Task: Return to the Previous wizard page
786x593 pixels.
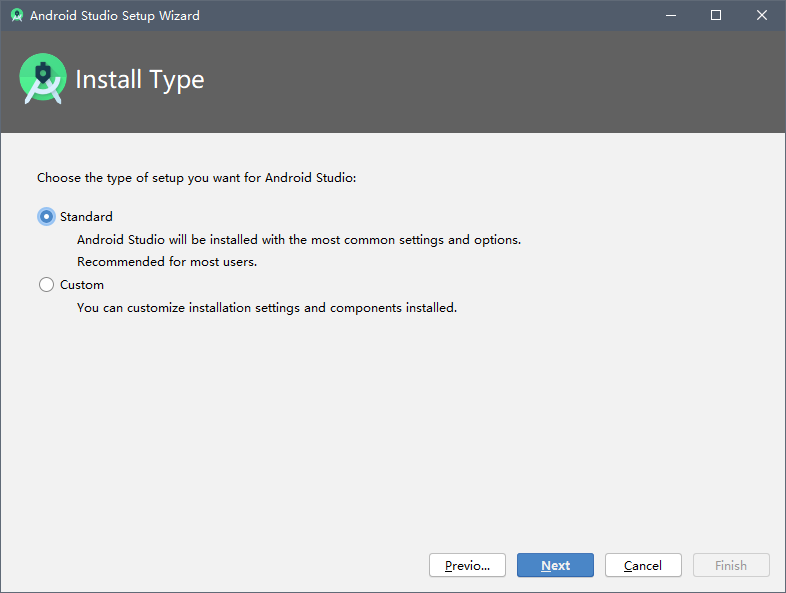Action: 467,565
